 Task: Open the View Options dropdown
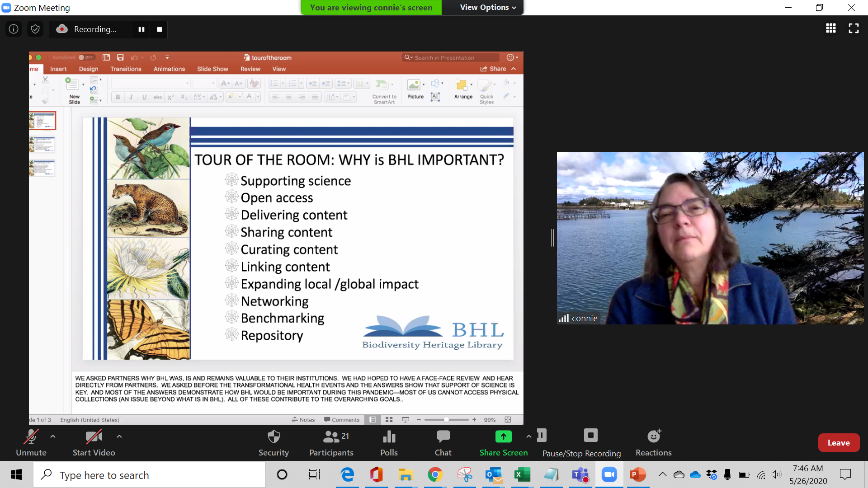[485, 7]
